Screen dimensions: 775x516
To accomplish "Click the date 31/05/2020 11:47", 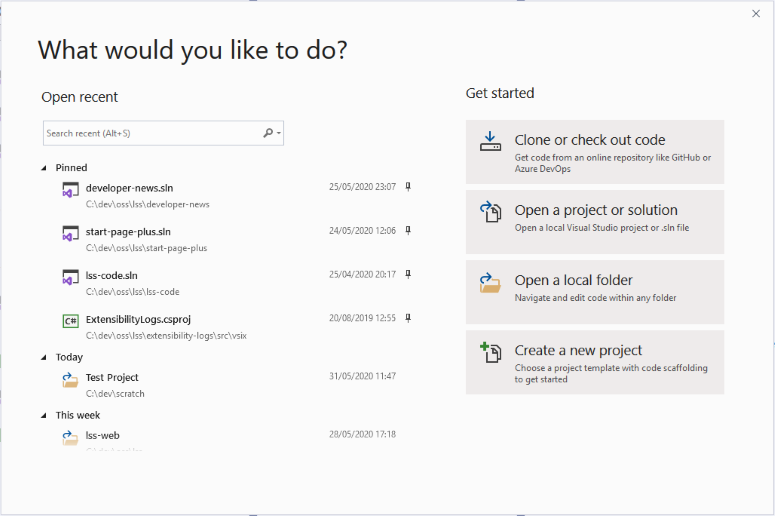I will (x=362, y=376).
